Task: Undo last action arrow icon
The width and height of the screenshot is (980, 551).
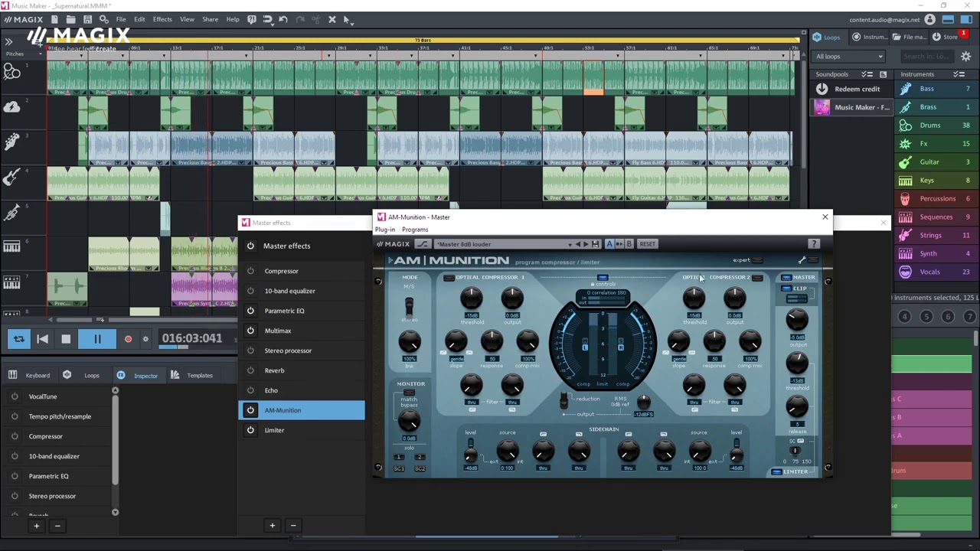Action: point(283,19)
